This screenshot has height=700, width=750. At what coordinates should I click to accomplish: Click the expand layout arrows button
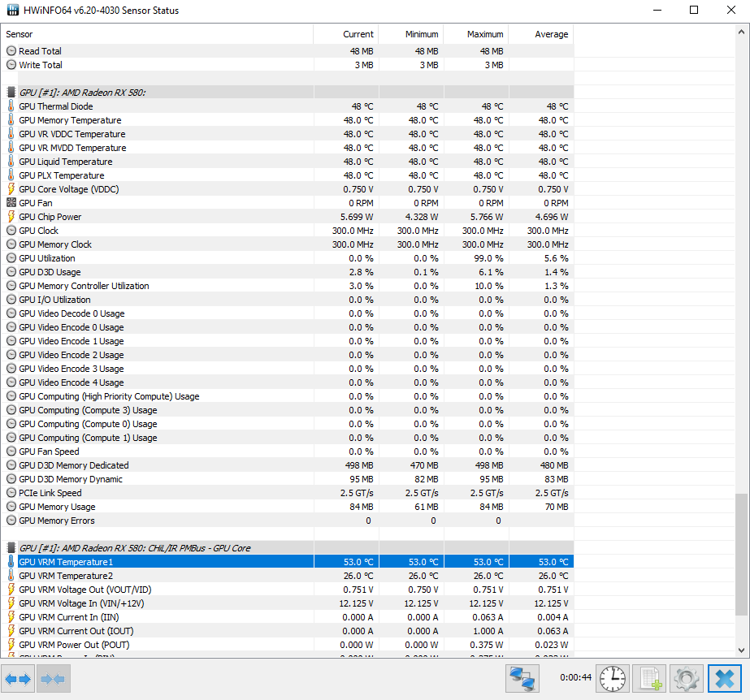coord(18,679)
